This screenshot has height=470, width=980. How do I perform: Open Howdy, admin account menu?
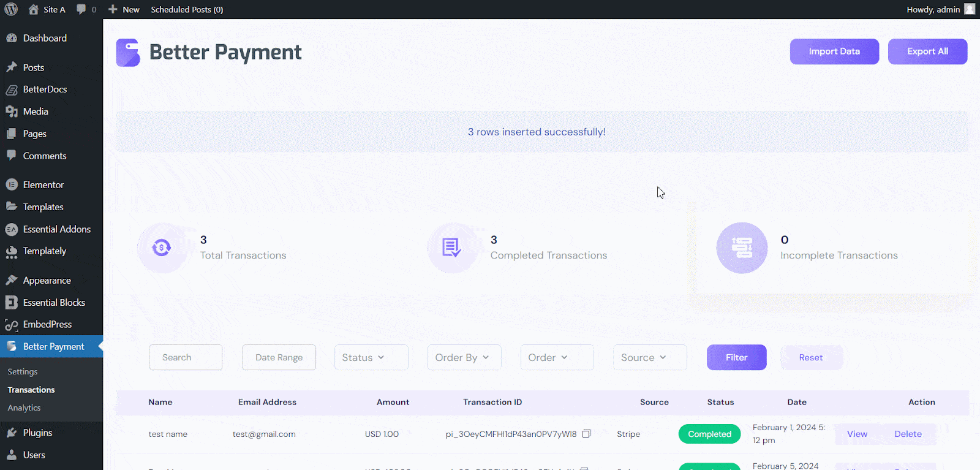click(941, 9)
